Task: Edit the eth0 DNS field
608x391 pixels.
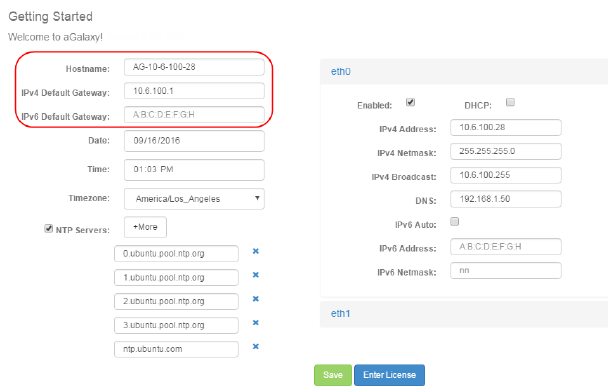Action: click(x=506, y=199)
